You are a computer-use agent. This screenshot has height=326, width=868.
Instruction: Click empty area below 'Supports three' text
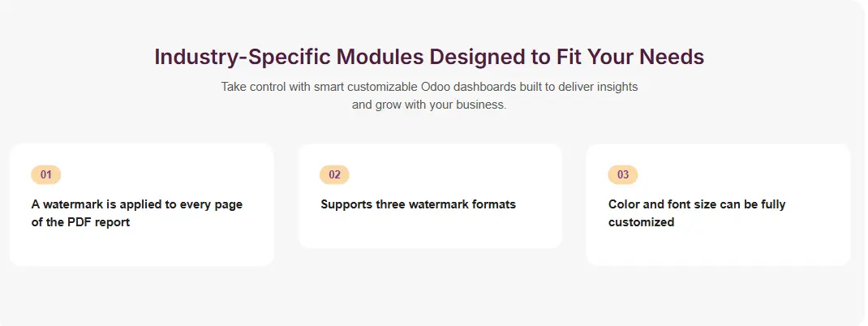coord(430,231)
